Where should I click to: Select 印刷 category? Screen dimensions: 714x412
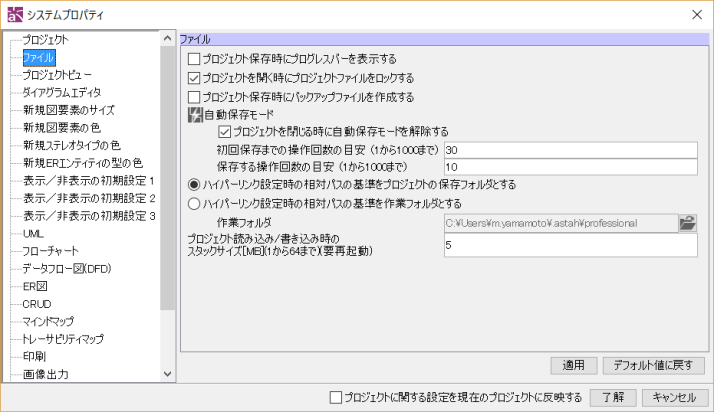point(35,356)
